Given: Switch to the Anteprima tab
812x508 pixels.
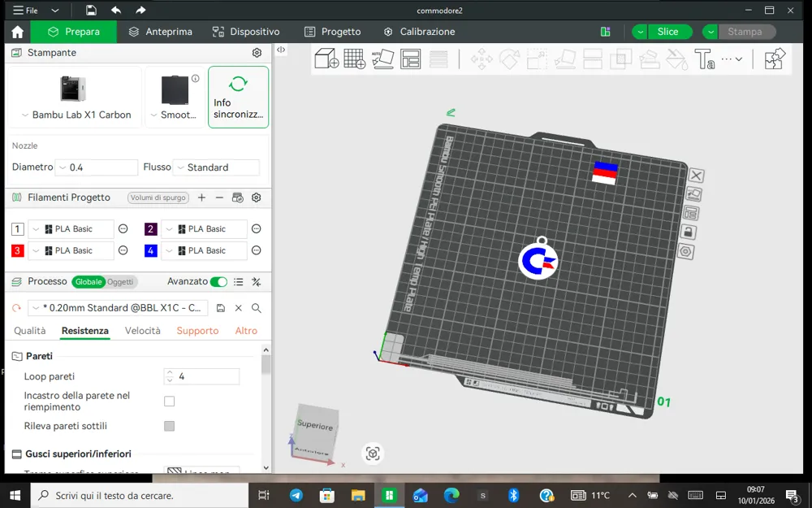Looking at the screenshot, I should tap(161, 32).
